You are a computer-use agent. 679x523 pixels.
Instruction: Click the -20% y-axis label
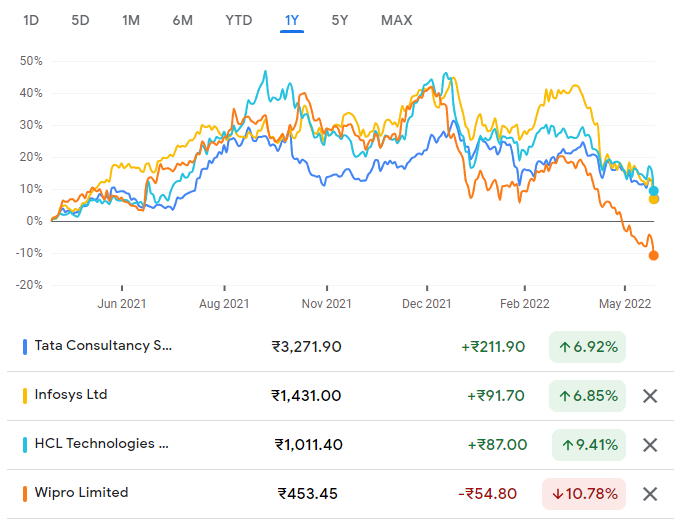[29, 285]
